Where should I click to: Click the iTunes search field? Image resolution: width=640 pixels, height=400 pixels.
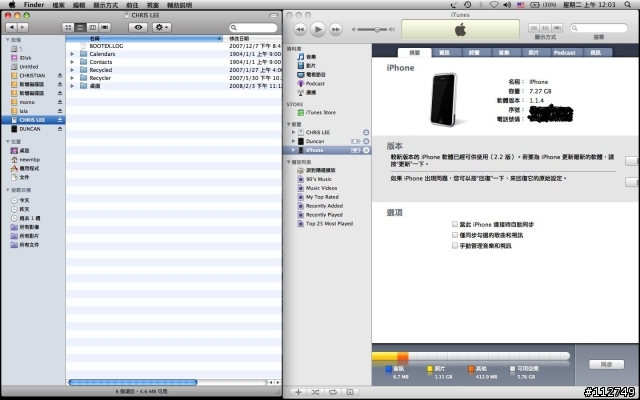(599, 28)
